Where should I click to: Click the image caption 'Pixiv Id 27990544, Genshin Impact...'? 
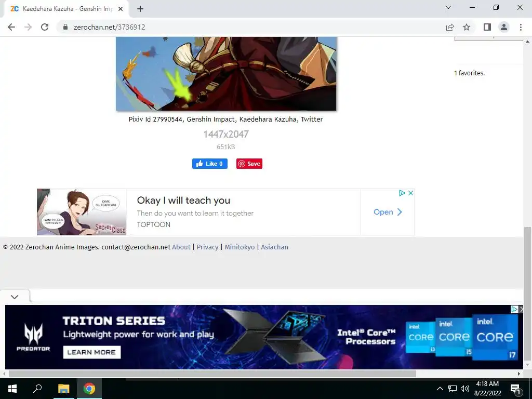click(226, 119)
